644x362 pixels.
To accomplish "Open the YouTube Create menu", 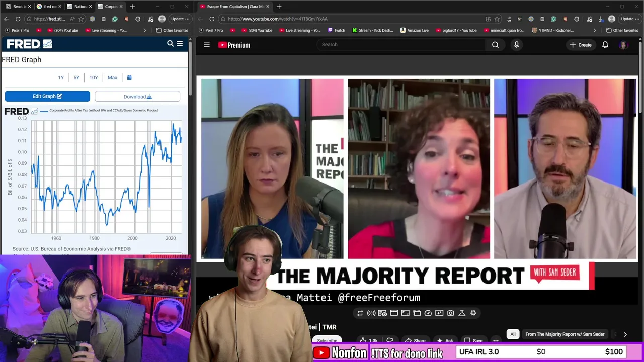I will point(580,45).
